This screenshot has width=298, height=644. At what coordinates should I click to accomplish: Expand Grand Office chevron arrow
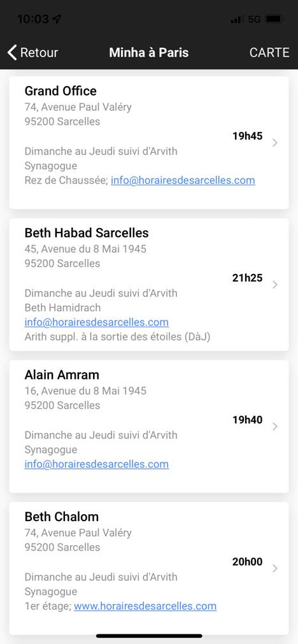(x=275, y=143)
